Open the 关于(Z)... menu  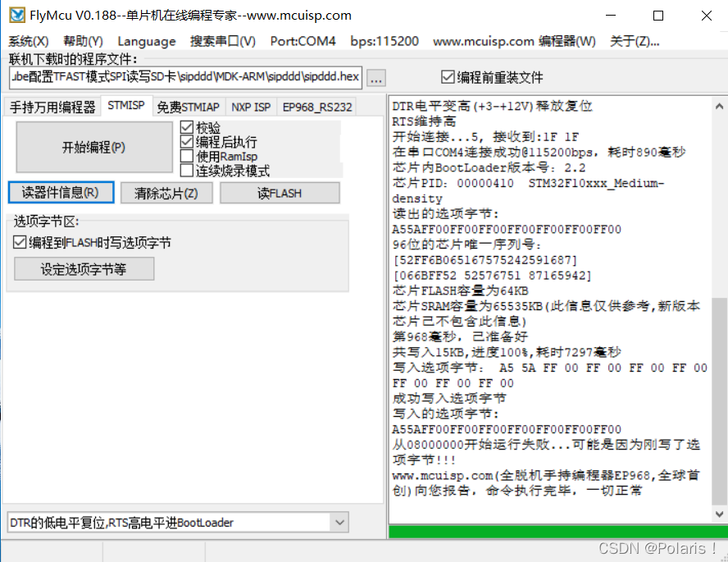pos(635,41)
